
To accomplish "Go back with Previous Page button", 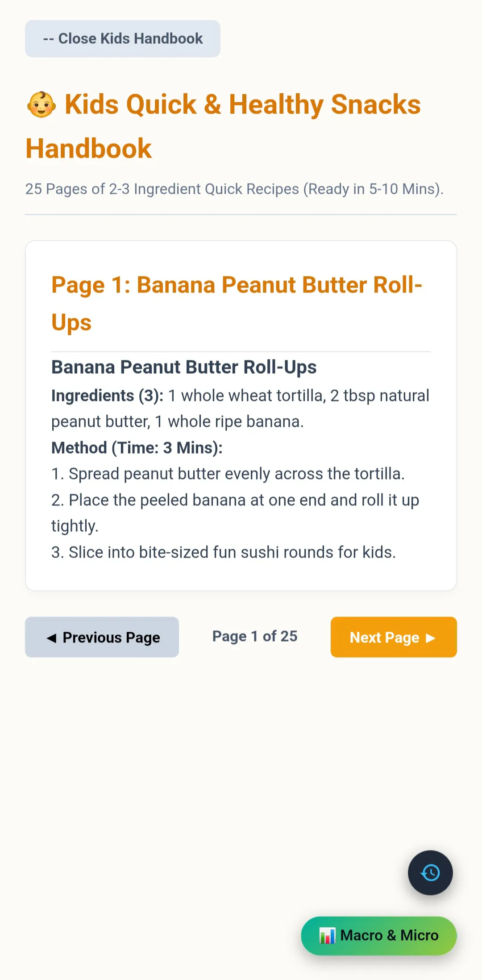I will click(x=102, y=637).
